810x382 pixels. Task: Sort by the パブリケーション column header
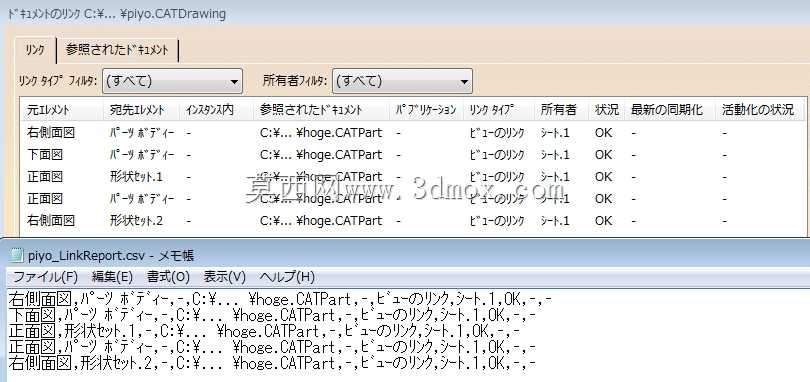coord(427,110)
